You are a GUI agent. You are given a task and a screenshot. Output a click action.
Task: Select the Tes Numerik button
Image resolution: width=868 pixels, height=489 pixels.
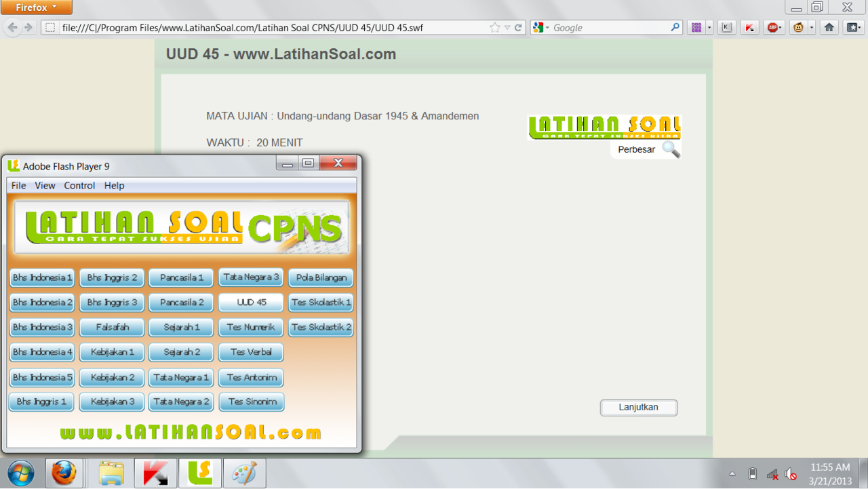point(251,328)
